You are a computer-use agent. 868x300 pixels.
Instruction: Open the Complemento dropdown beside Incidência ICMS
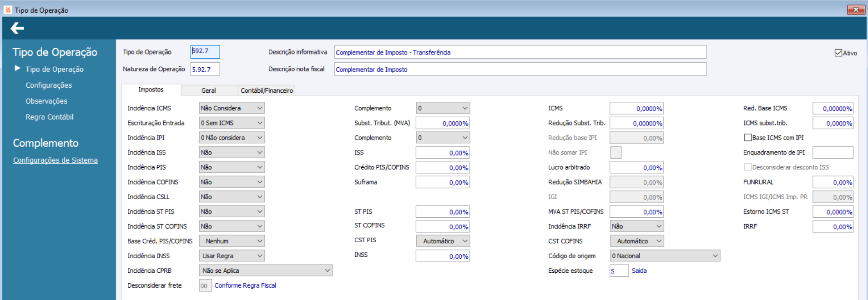(443, 108)
